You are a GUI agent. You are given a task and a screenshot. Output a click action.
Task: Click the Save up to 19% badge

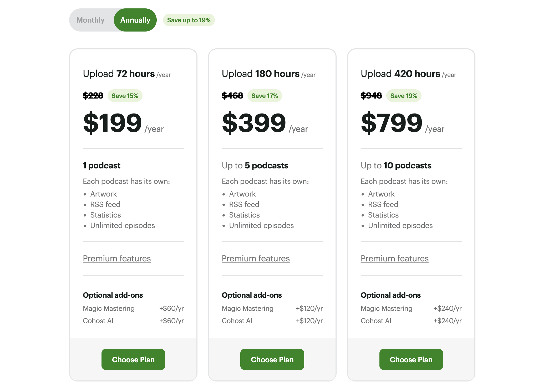[x=189, y=20]
